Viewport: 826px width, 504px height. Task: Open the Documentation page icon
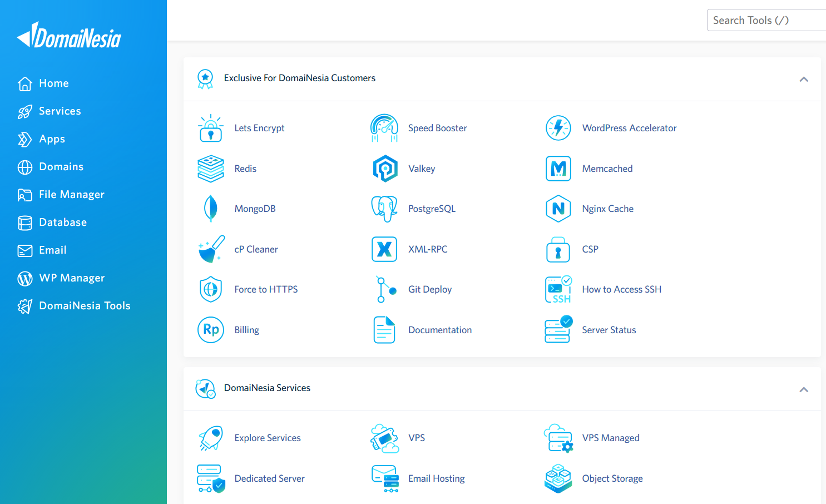[x=384, y=330]
